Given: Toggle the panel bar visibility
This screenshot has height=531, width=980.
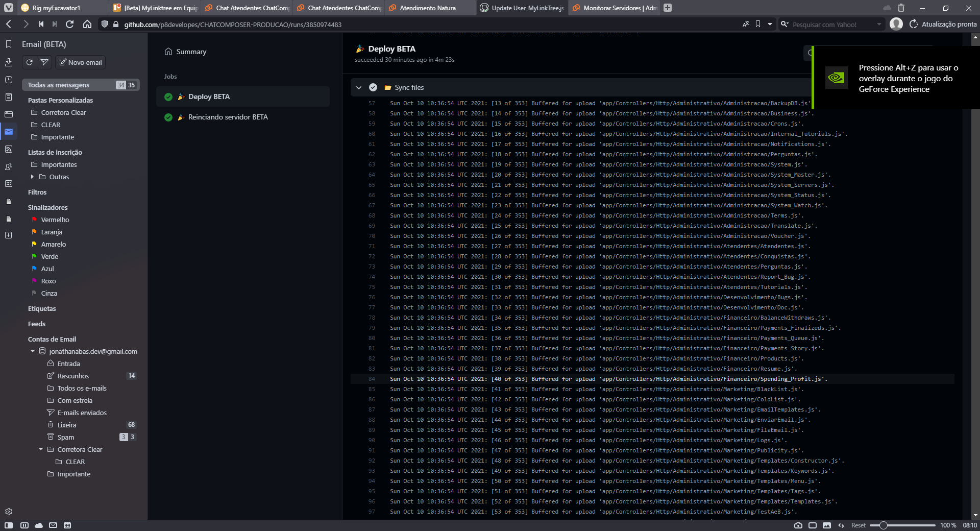Looking at the screenshot, I should point(9,525).
